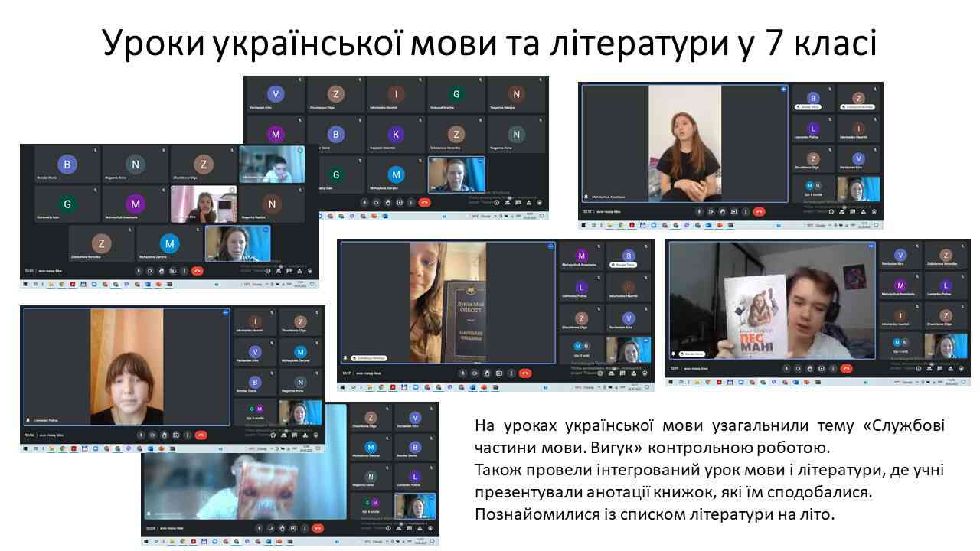This screenshot has width=980, height=551.
Task: Click boy holding Пес Мані book video
Action: pos(771,302)
